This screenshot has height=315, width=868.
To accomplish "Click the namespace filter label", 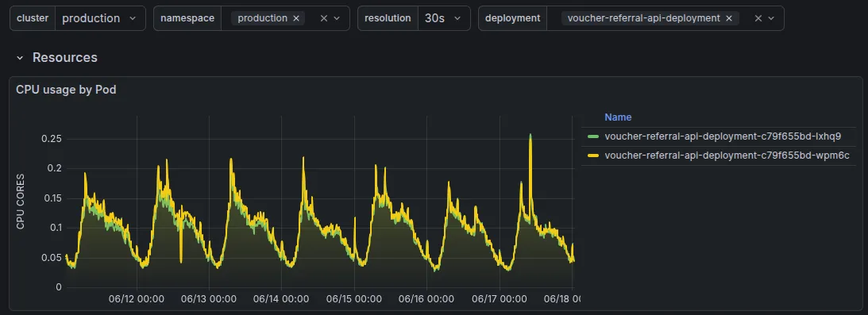I will pyautogui.click(x=187, y=18).
